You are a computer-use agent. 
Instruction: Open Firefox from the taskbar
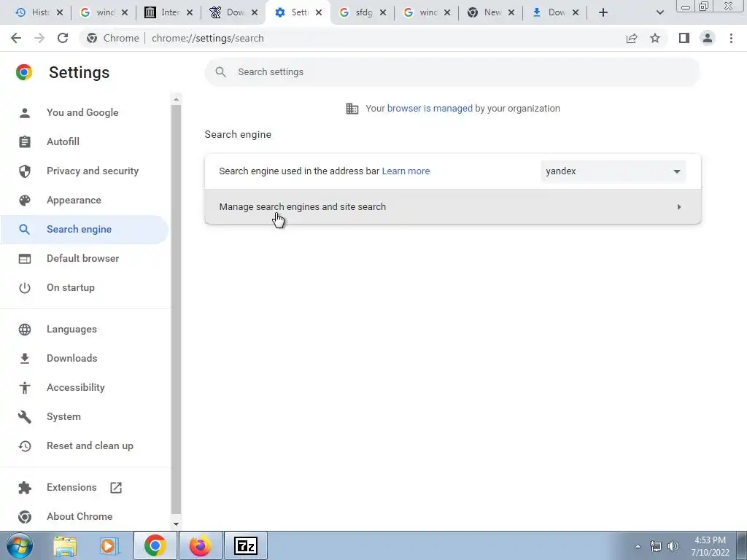(201, 545)
